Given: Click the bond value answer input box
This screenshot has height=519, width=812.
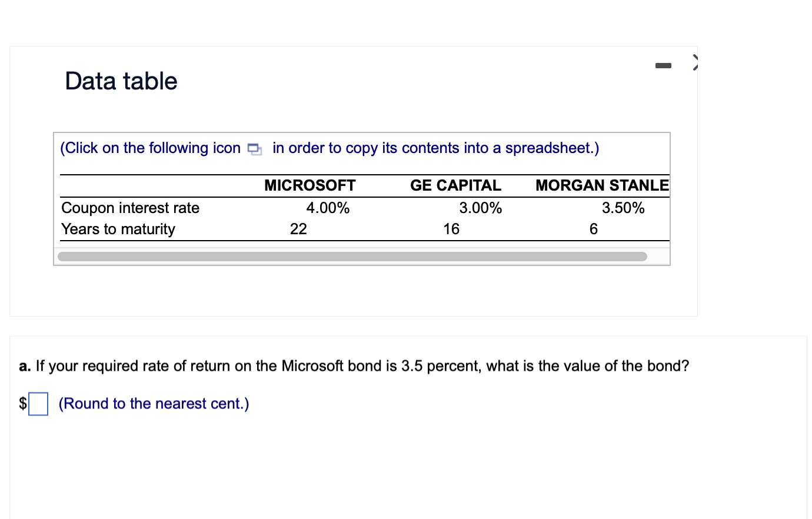Looking at the screenshot, I should click(37, 404).
